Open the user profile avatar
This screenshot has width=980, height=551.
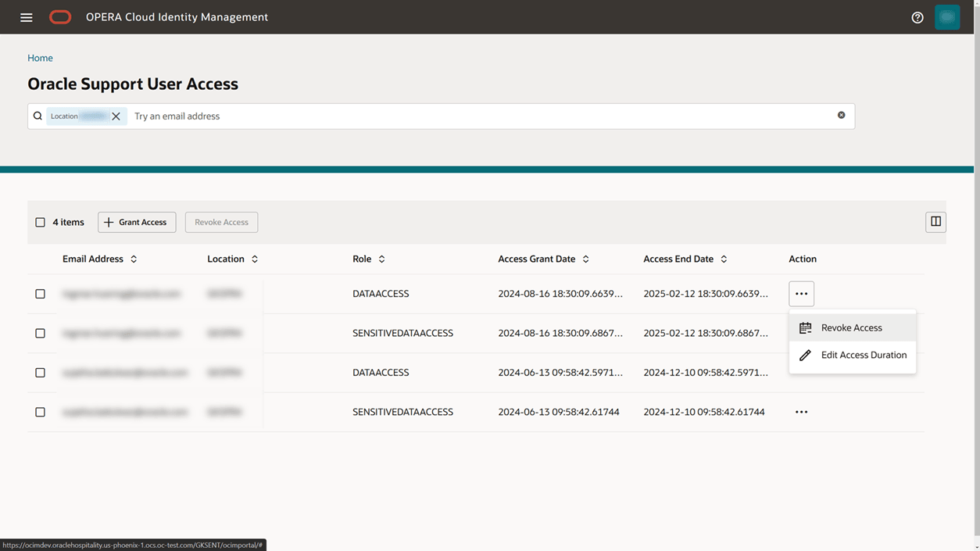(x=947, y=17)
